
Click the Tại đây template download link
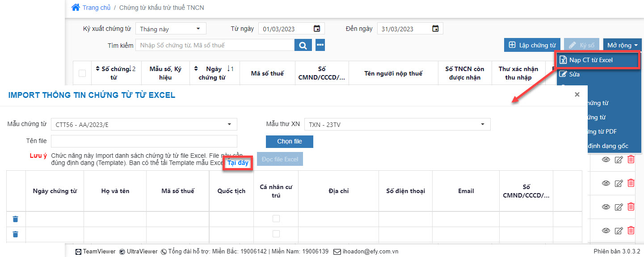[x=238, y=163]
